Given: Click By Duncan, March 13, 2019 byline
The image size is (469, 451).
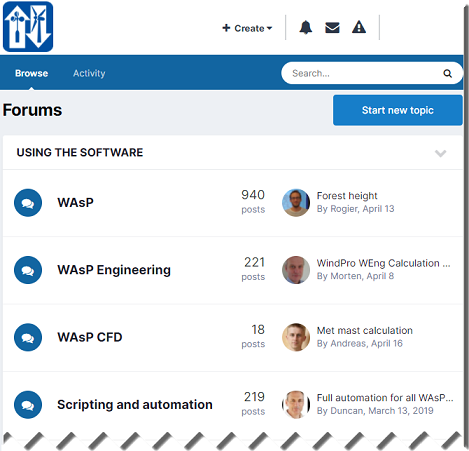Looking at the screenshot, I should click(375, 411).
